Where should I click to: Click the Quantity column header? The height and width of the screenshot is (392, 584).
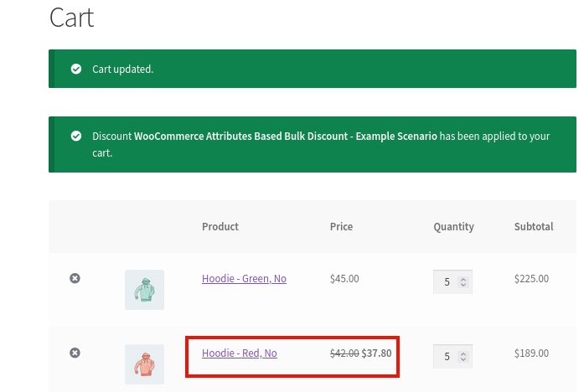(453, 227)
